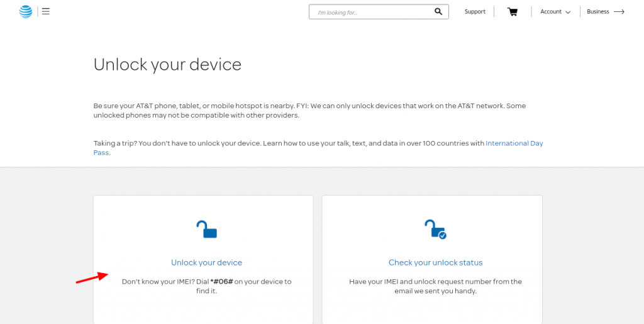Click the search magnifier icon
Image resolution: width=644 pixels, height=324 pixels.
[x=438, y=11]
